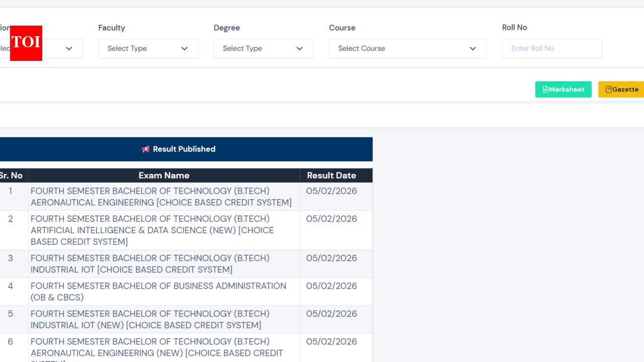Open the Degree Select Type dropdown
This screenshot has width=644, height=362.
(263, 49)
